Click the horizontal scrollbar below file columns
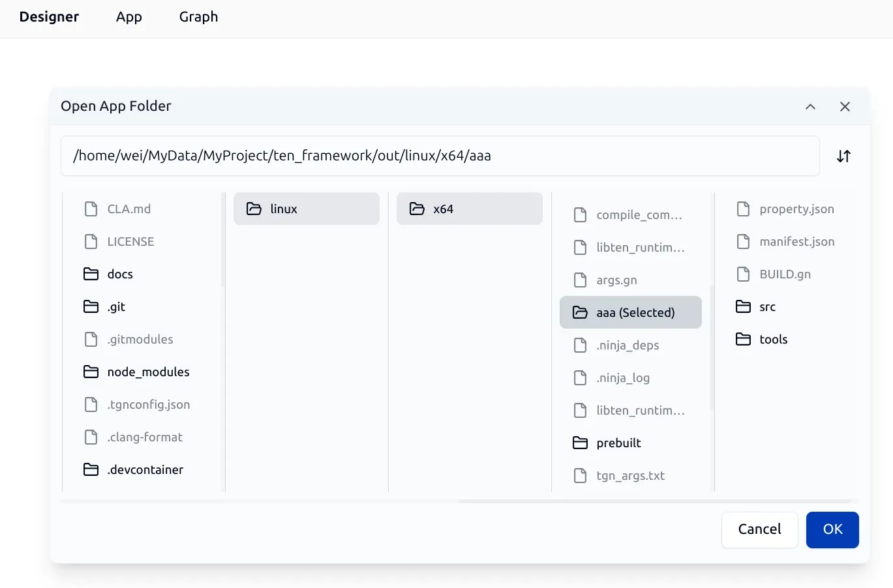This screenshot has width=893, height=588. pyautogui.click(x=655, y=501)
